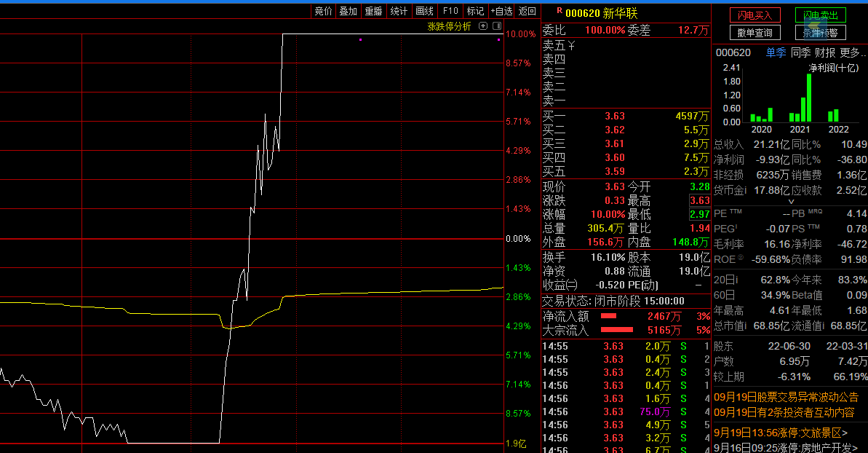Click the up-arrow icon beside 涨跌停分析
Image resolution: width=868 pixels, height=453 pixels.
(482, 26)
